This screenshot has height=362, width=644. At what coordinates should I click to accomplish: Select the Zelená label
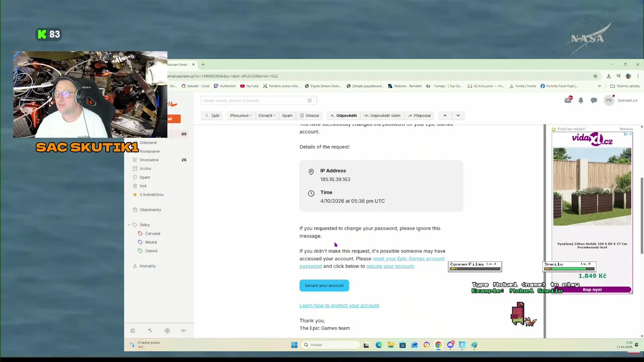[151, 251]
